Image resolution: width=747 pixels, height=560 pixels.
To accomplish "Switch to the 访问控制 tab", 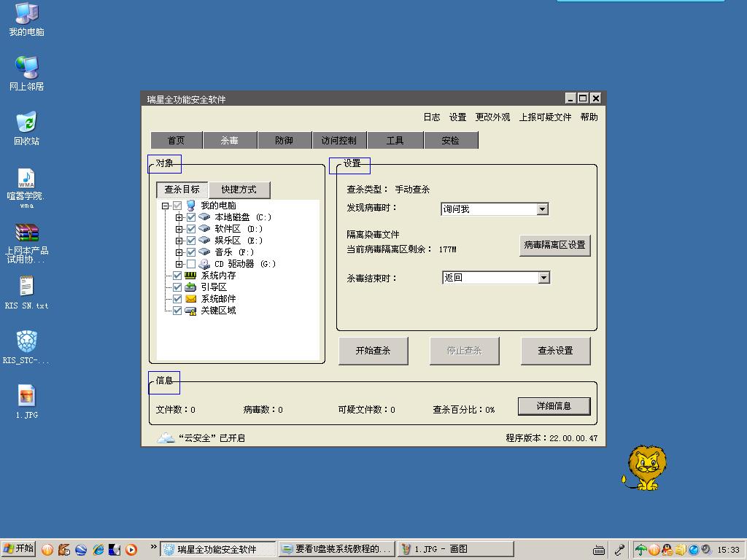I will (339, 141).
